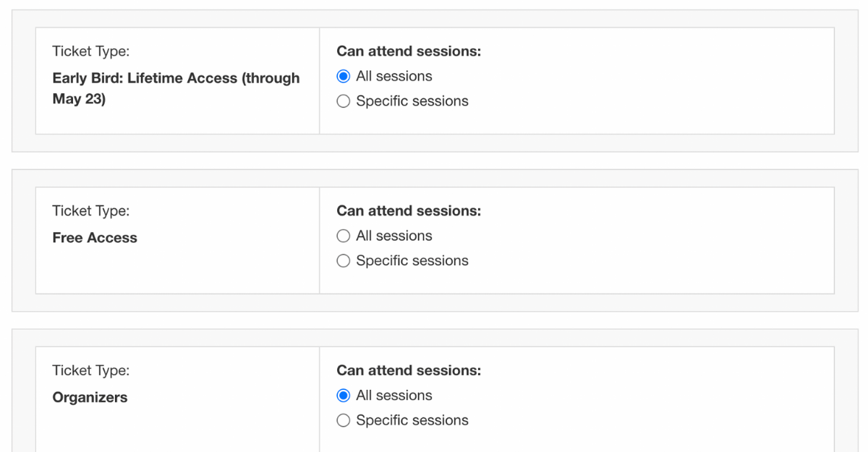Screen dimensions: 868x452
Task: Click the third Ticket Type heading
Action: click(91, 370)
